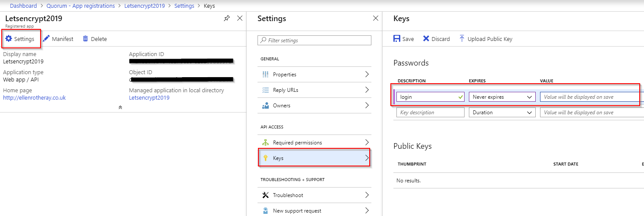The image size is (644, 216).
Task: Open Settings with the gear icon
Action: point(9,39)
